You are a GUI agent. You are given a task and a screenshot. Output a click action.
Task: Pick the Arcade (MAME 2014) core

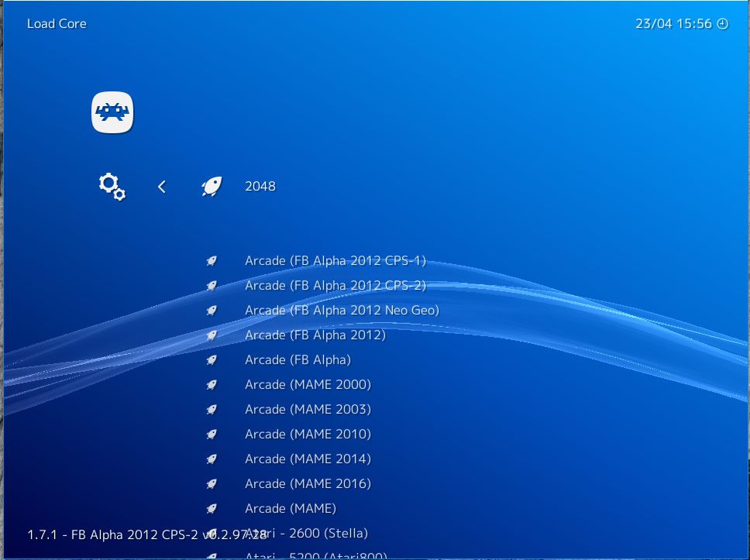point(308,459)
